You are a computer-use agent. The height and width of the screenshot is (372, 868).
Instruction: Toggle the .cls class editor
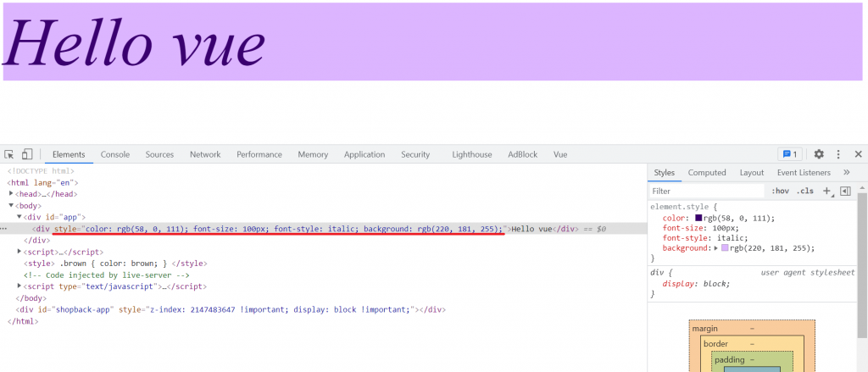(805, 191)
